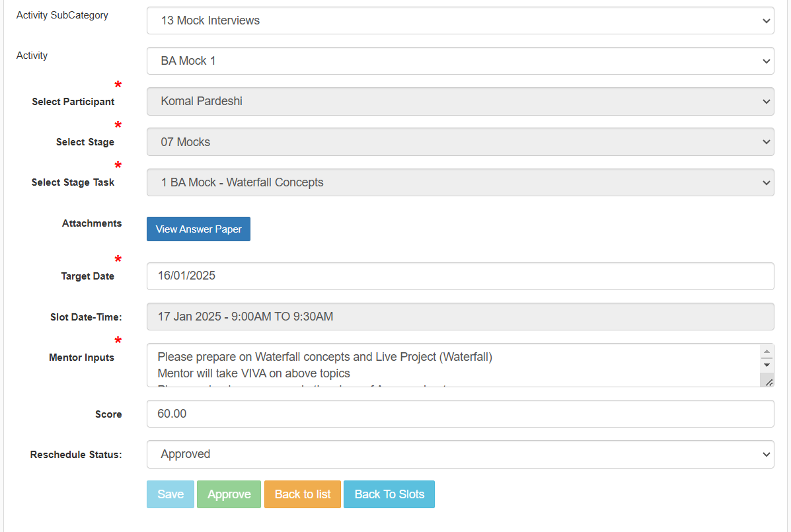Click the Mentor Inputs textarea resize handle
Viewport: 791px width, 532px height.
[769, 382]
